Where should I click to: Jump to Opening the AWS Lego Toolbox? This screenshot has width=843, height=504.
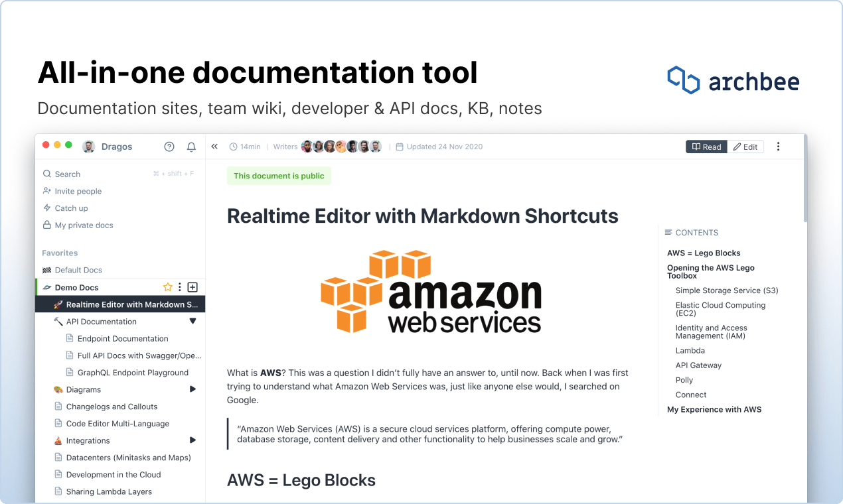click(x=711, y=272)
